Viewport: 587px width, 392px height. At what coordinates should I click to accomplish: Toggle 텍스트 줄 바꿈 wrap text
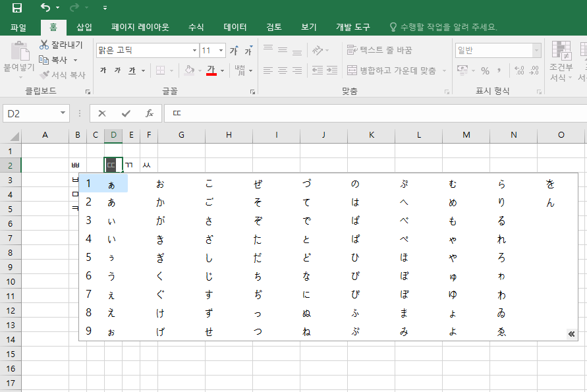click(x=379, y=50)
